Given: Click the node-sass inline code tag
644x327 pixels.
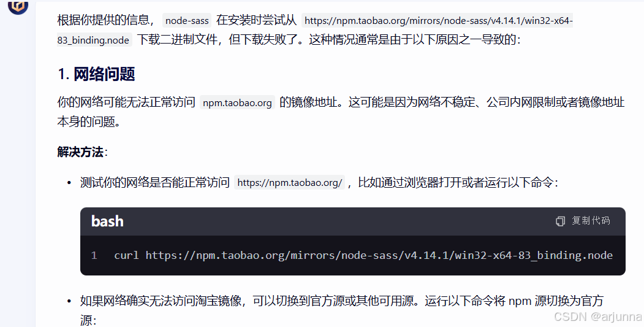Looking at the screenshot, I should point(187,20).
